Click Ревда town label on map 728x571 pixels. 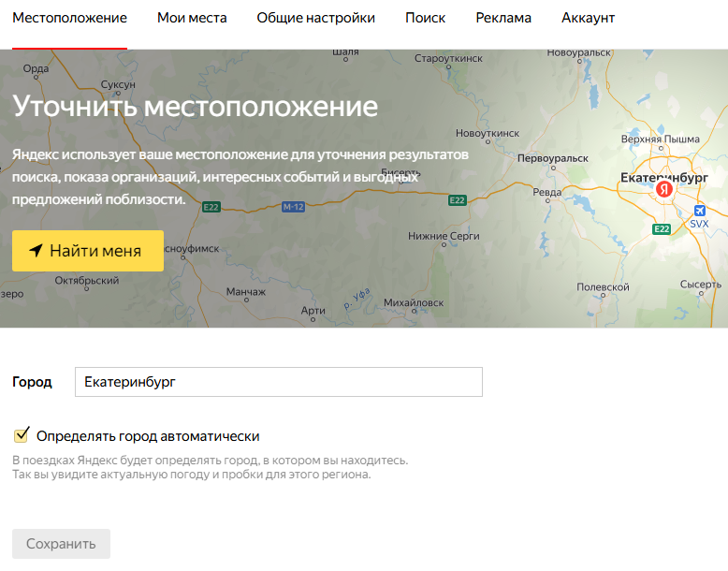546,192
